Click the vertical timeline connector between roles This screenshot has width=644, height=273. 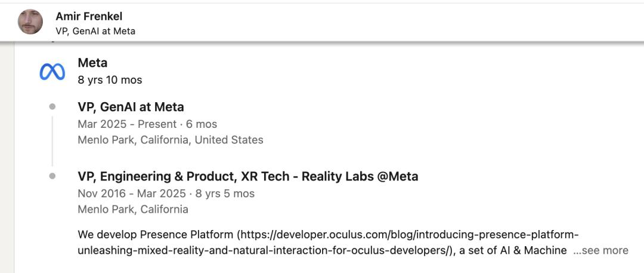52,141
